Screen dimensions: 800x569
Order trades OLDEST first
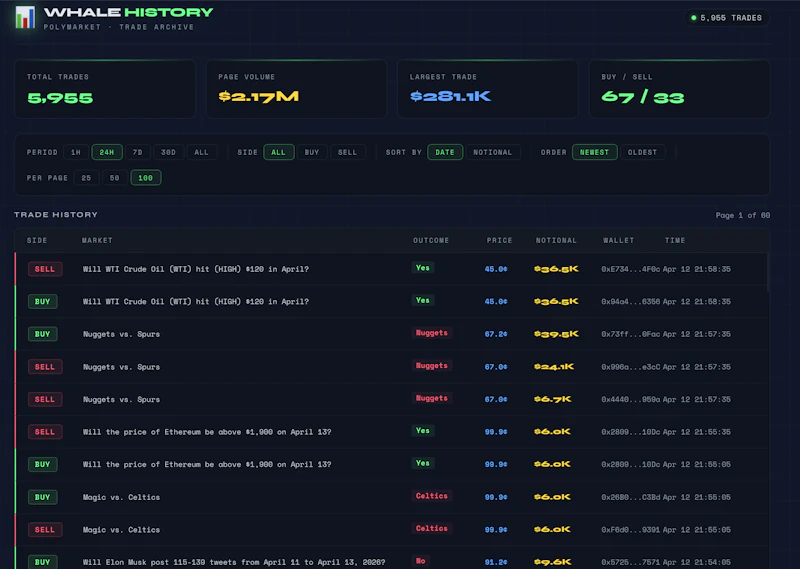coord(642,152)
